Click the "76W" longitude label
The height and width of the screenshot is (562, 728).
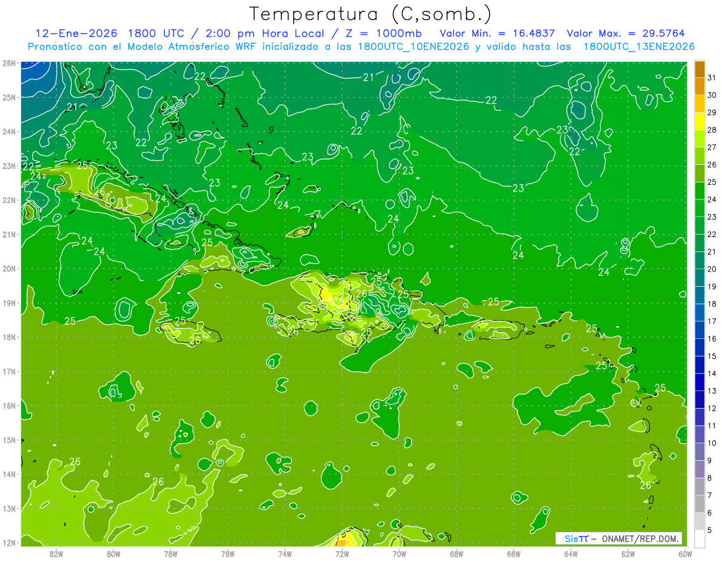coord(228,553)
